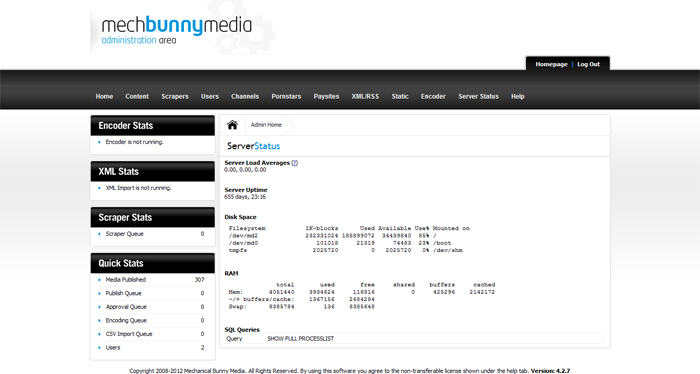Image resolution: width=700 pixels, height=374 pixels.
Task: Click the Encoder Stats panel header
Action: (153, 126)
